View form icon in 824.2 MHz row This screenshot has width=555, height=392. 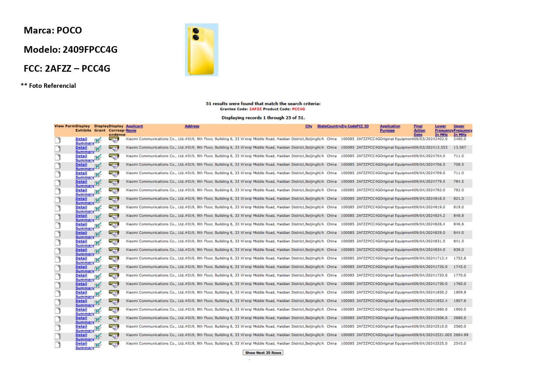tap(58, 217)
